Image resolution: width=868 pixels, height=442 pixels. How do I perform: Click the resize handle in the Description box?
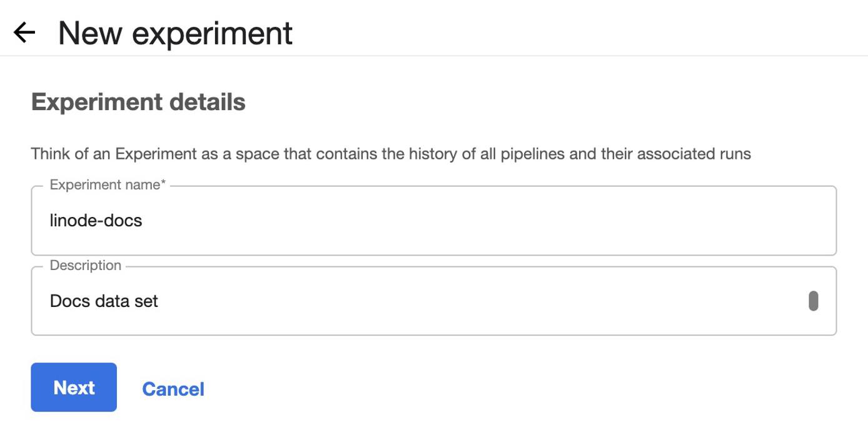pos(814,300)
